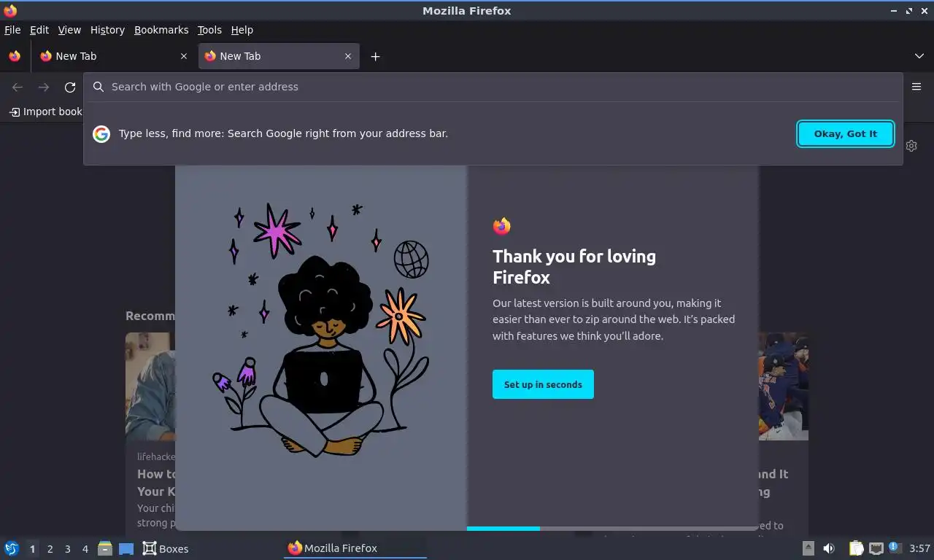
Task: Switch to the first New Tab
Action: (113, 56)
